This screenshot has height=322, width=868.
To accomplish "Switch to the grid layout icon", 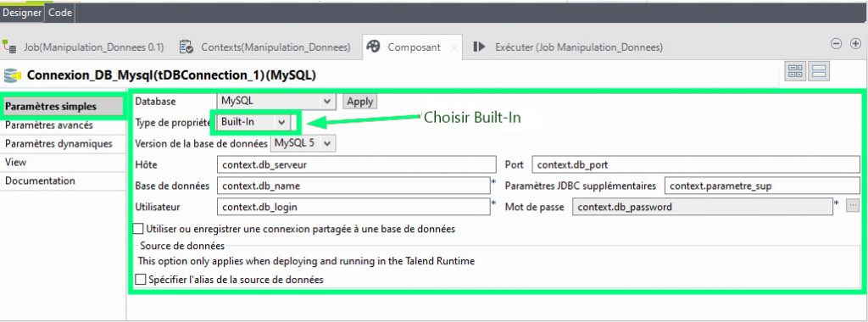I will point(795,71).
